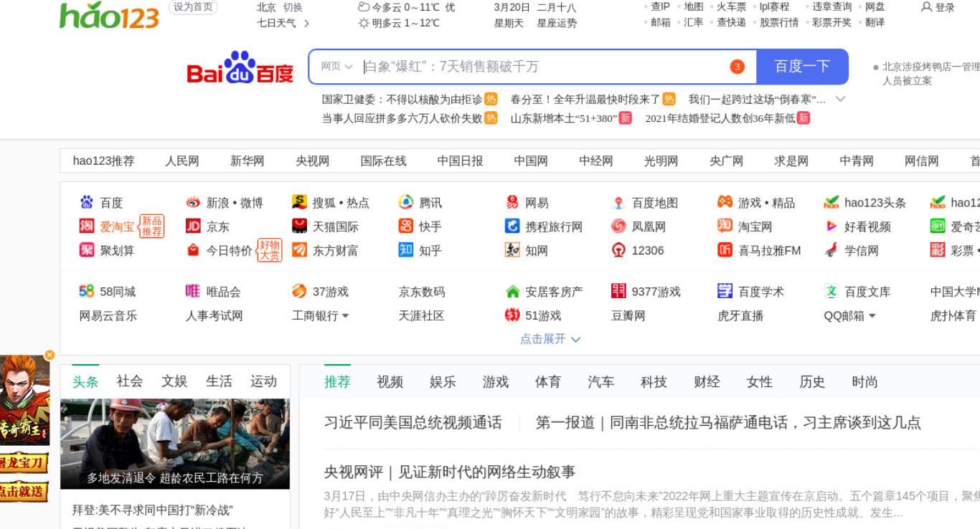The width and height of the screenshot is (980, 529).
Task: Click the Ctrip icon for 携程旅行网
Action: [x=512, y=227]
